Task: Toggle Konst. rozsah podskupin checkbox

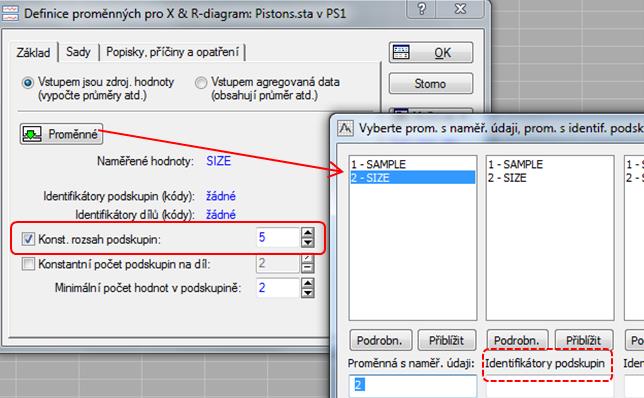Action: pyautogui.click(x=28, y=239)
